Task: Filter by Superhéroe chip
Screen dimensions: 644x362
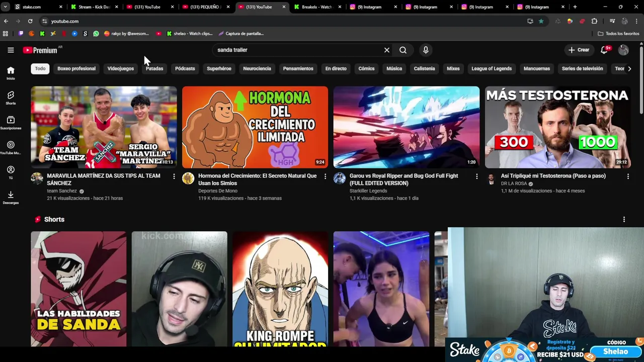Action: (219, 68)
